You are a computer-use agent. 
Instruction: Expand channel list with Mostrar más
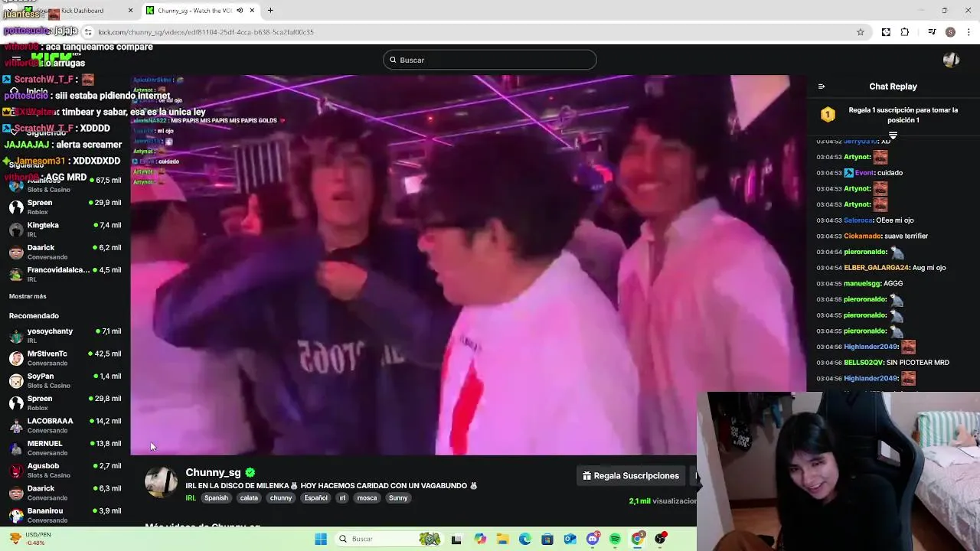pos(28,296)
